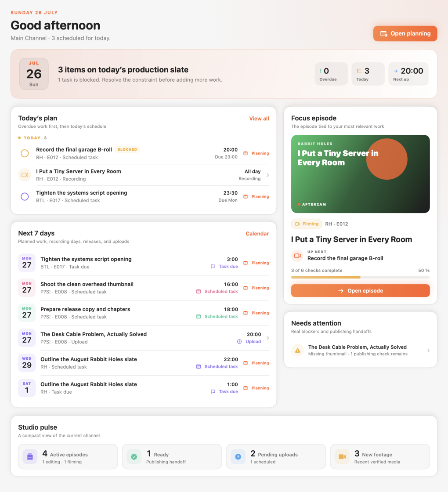Click the New footage camera icon
Image resolution: width=448 pixels, height=492 pixels.
[342, 457]
